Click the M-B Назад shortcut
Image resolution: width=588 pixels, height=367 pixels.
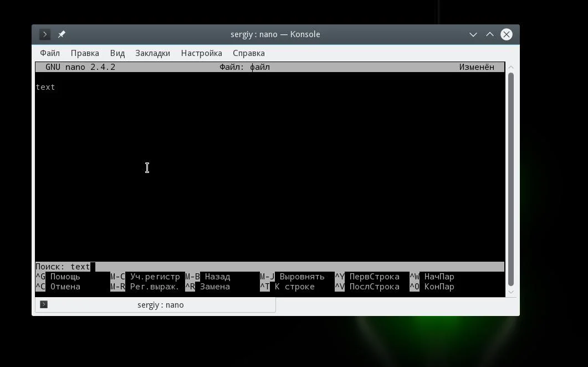[x=208, y=277]
